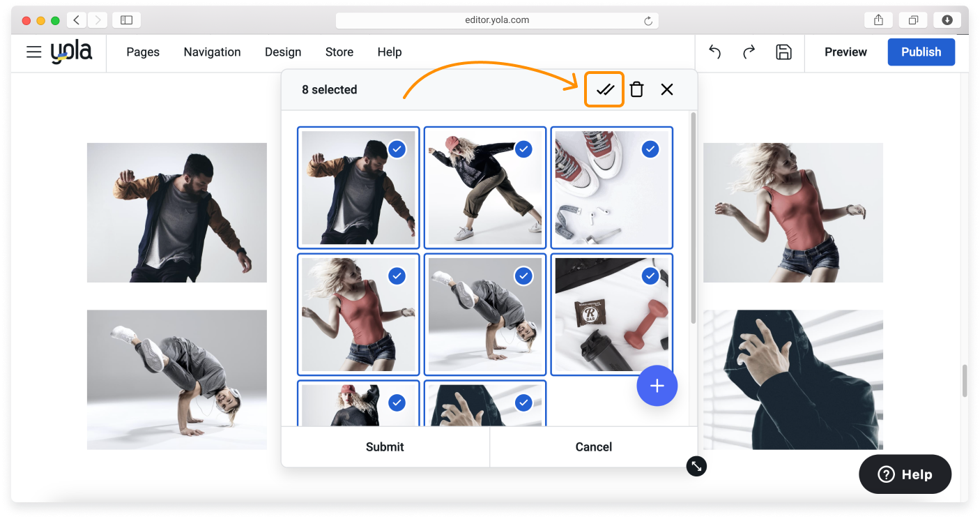Submit the selected images
The height and width of the screenshot is (519, 980).
pos(385,447)
